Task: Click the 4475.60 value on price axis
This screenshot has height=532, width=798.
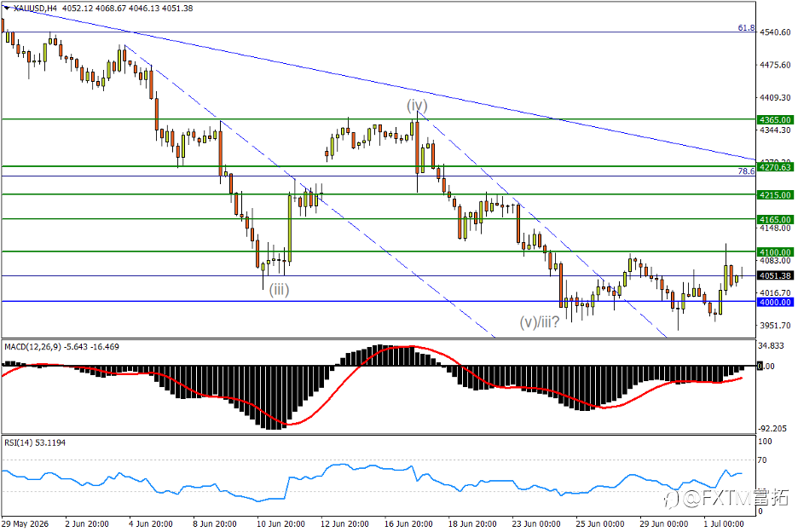Action: [x=775, y=65]
